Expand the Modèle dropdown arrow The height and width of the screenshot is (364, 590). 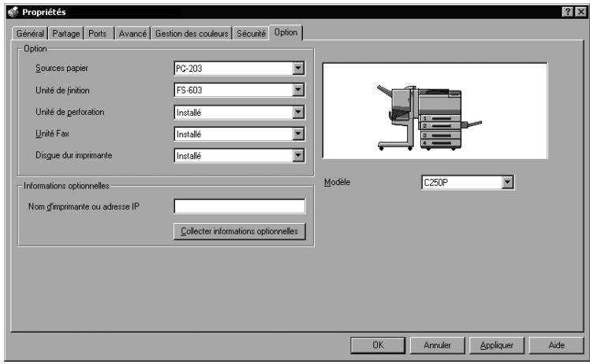pos(508,182)
